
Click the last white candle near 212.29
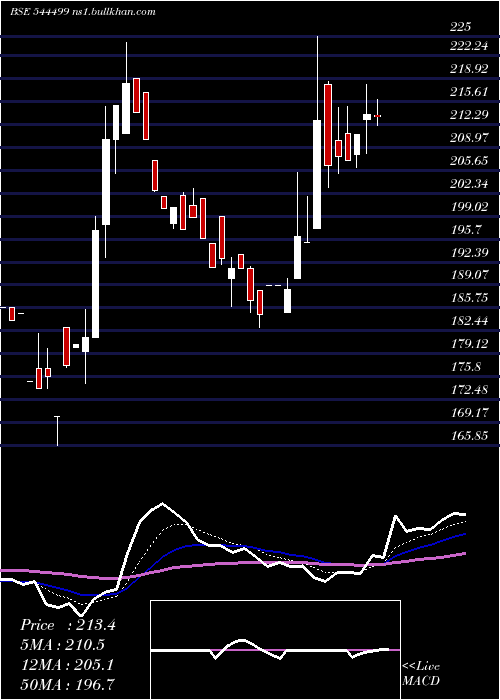pyautogui.click(x=367, y=117)
